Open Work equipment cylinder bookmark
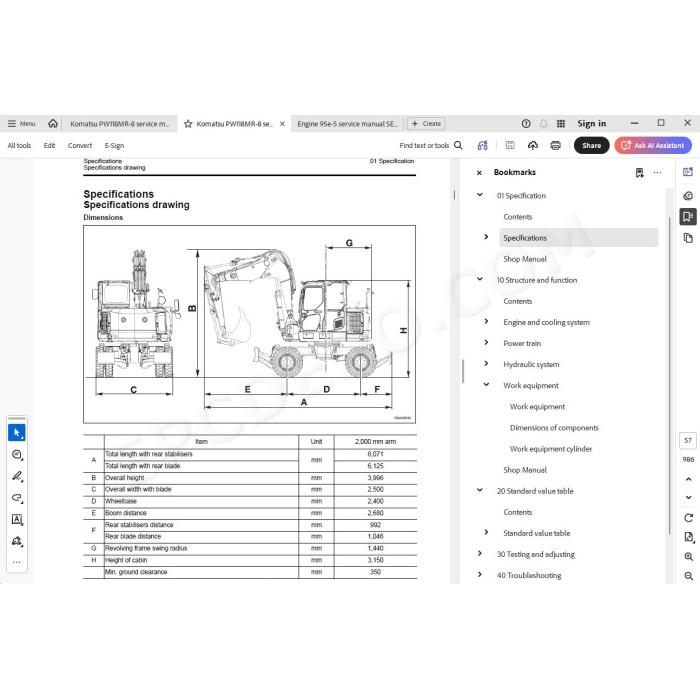The width and height of the screenshot is (700, 700). 551,449
